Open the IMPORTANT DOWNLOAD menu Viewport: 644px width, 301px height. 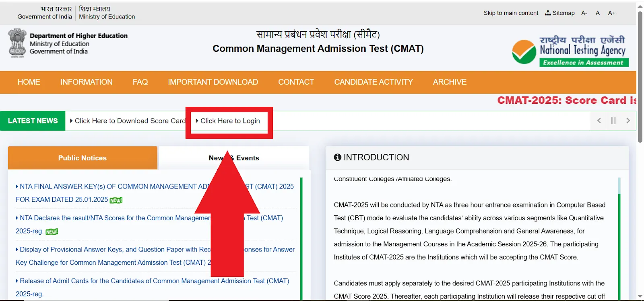coord(213,82)
